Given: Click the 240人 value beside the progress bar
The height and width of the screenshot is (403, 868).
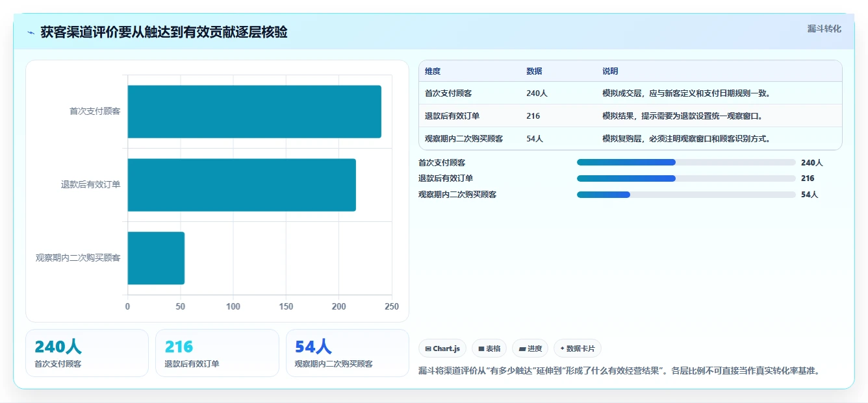Looking at the screenshot, I should click(x=812, y=163).
